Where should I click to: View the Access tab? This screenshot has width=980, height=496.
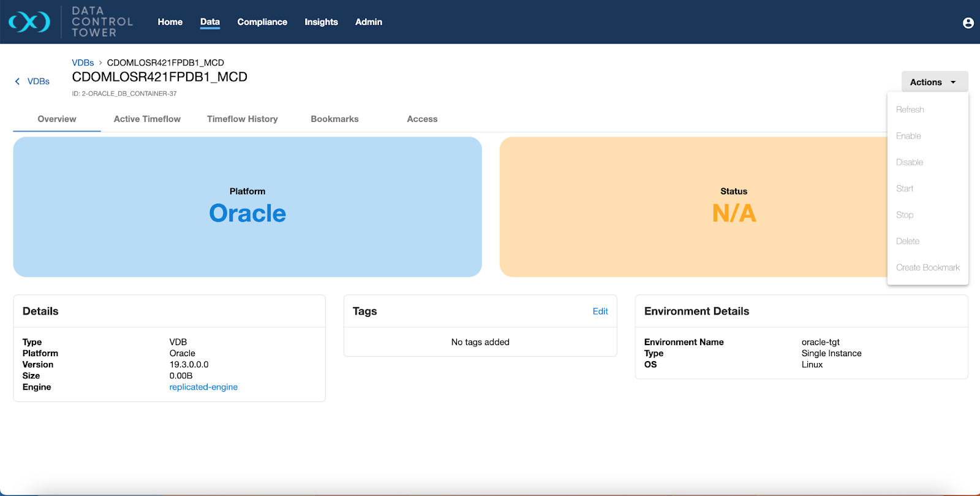(x=422, y=119)
